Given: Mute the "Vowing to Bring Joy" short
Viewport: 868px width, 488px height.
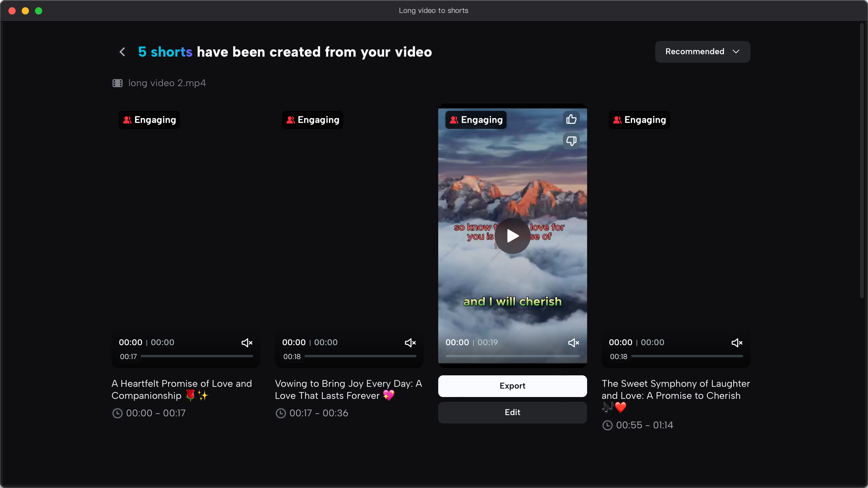Looking at the screenshot, I should pos(410,343).
